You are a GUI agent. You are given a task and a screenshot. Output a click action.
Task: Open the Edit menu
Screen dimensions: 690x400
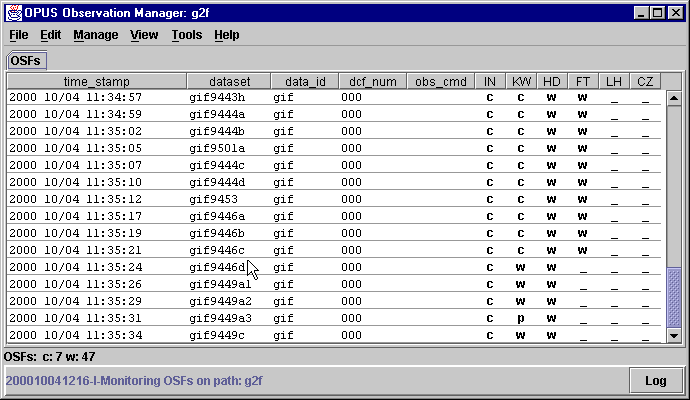(x=50, y=35)
